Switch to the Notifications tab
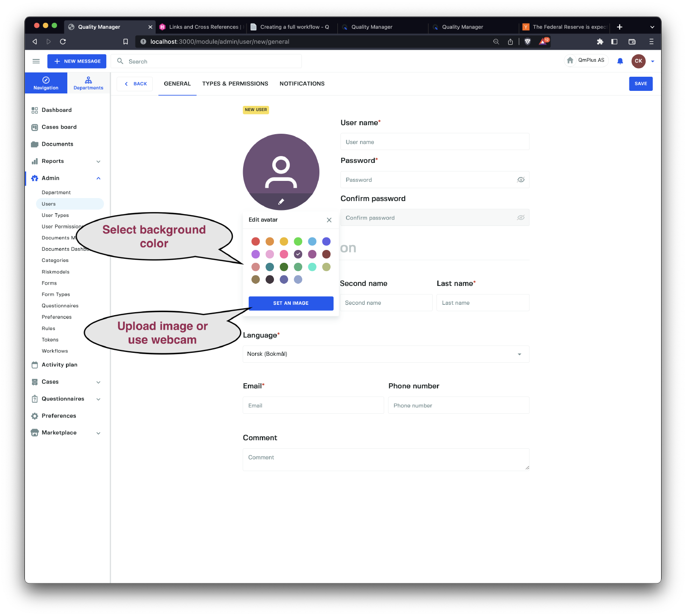Viewport: 686px width, 616px height. click(x=302, y=84)
